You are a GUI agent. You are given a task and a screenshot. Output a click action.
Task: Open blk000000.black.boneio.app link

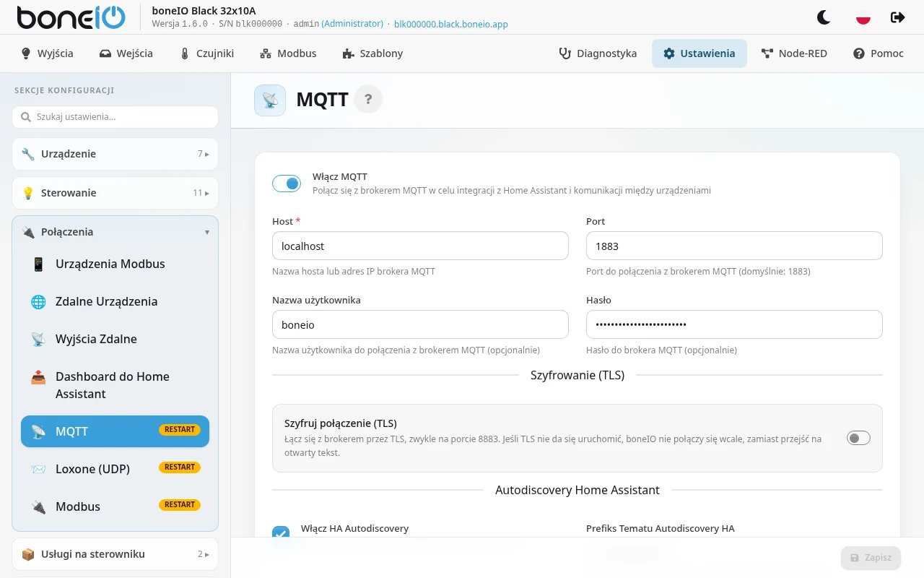(451, 24)
